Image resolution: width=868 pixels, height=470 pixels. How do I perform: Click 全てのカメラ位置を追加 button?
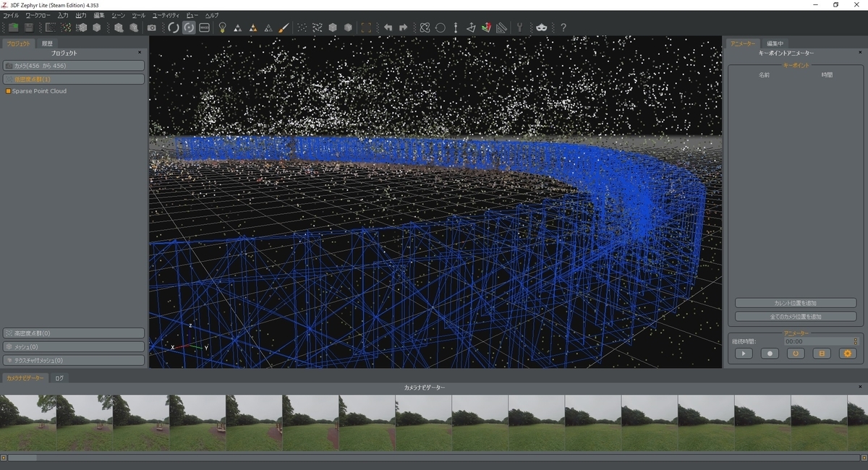click(x=796, y=317)
